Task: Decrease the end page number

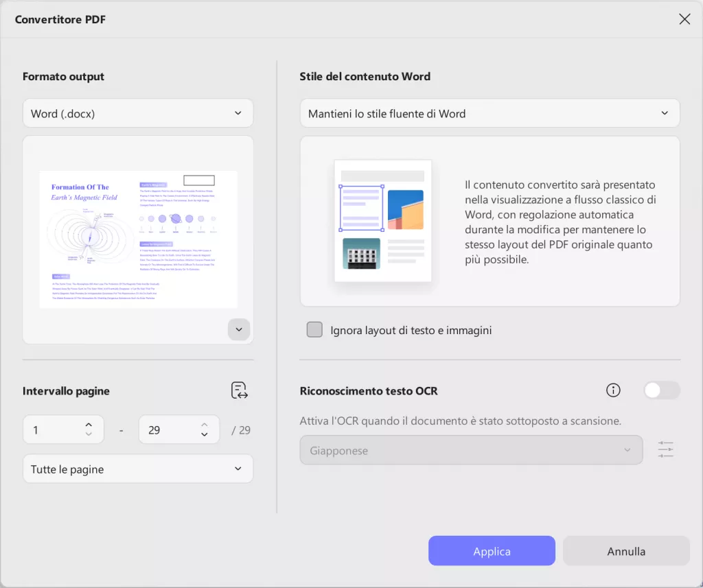Action: coord(205,434)
